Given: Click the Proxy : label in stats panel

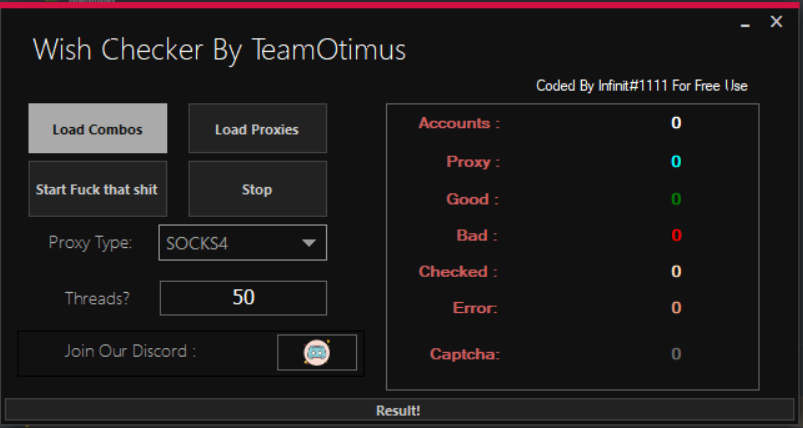Looking at the screenshot, I should [x=473, y=162].
